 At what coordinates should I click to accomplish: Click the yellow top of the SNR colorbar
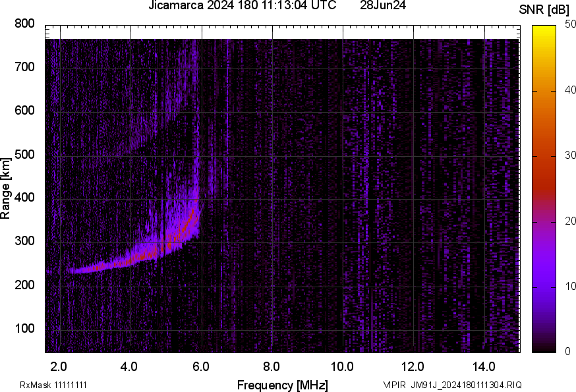pos(544,31)
